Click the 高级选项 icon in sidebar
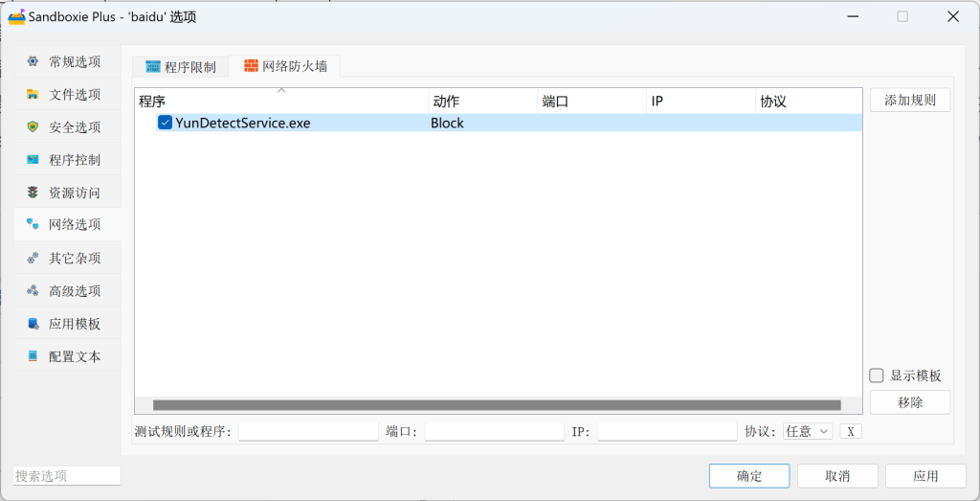Viewport: 980px width, 501px height. pos(33,290)
